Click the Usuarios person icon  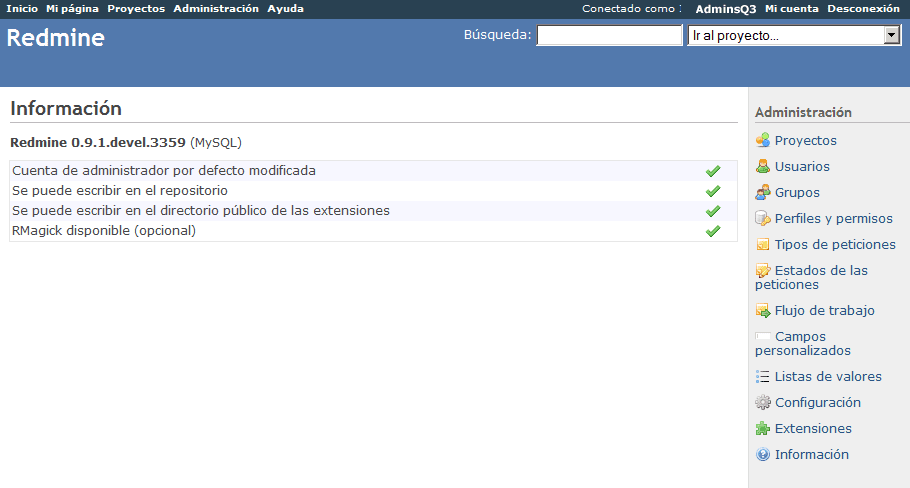763,167
